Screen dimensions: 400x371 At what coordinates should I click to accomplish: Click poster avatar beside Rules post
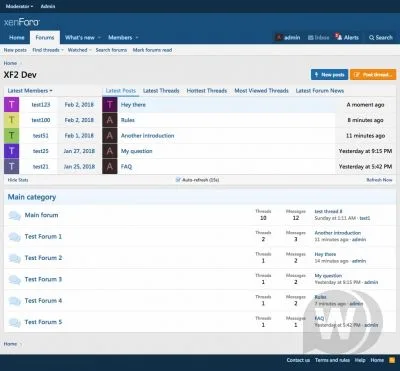[110, 120]
